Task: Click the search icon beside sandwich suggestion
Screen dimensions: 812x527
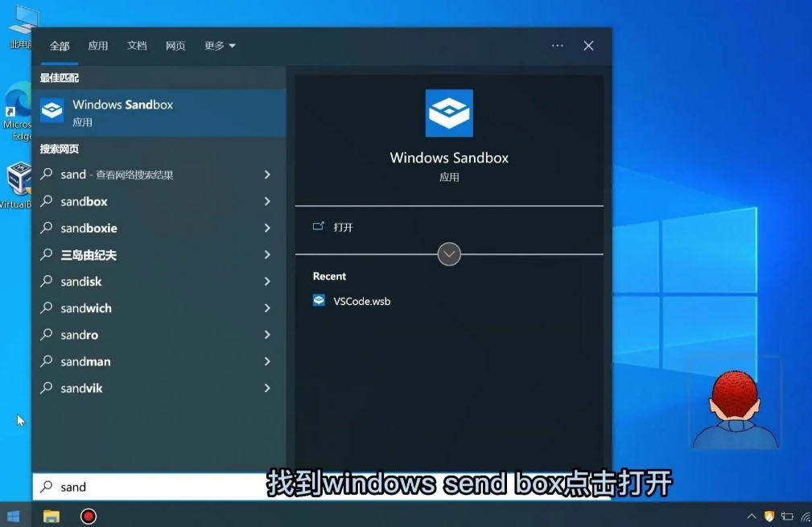Action: 47,308
